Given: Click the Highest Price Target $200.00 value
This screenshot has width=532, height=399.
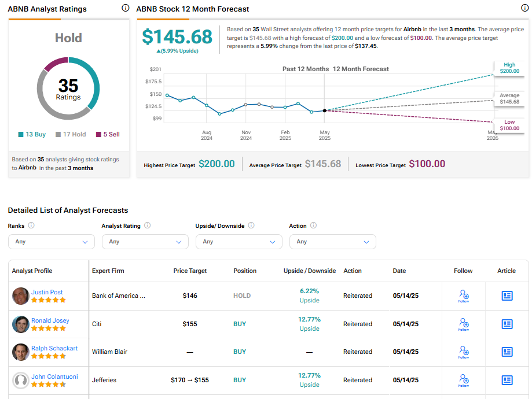Looking at the screenshot, I should click(x=217, y=164).
